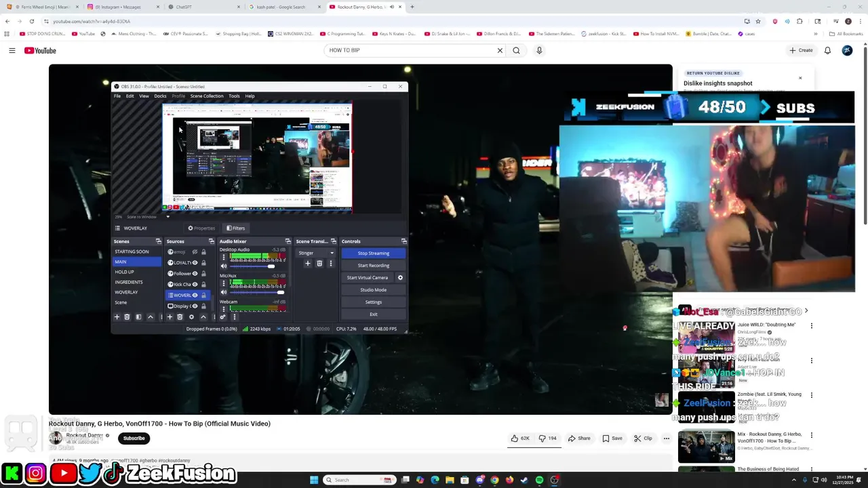Click Start Recording in OBS

point(373,265)
